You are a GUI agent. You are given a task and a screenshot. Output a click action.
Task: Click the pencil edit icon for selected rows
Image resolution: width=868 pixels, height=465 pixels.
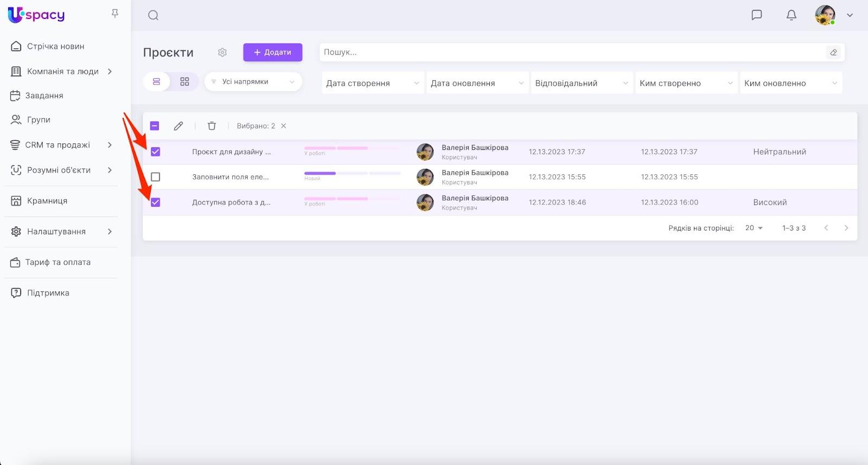pyautogui.click(x=178, y=126)
